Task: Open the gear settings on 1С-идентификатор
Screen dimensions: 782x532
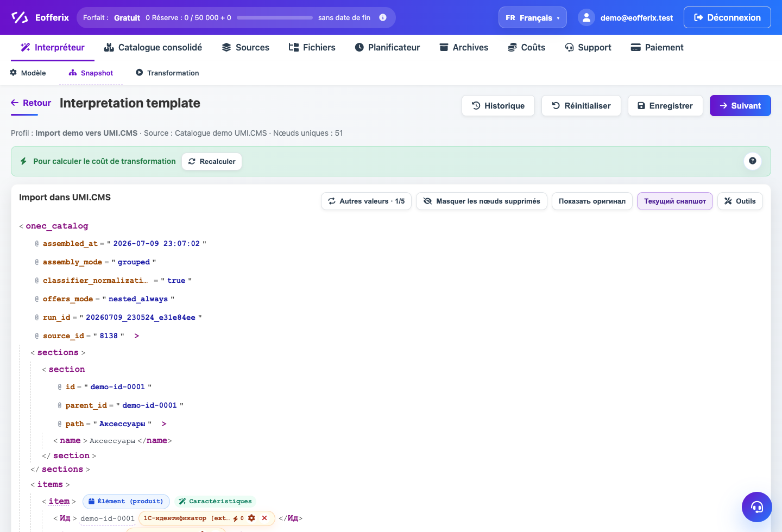Action: pos(251,518)
